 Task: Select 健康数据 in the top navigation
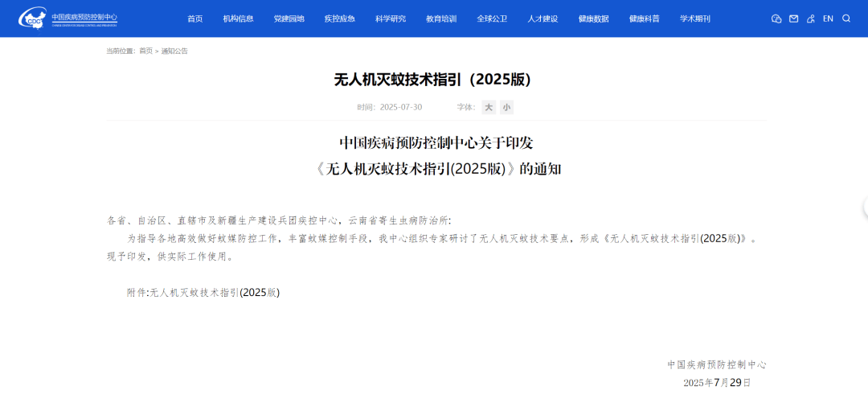point(593,19)
